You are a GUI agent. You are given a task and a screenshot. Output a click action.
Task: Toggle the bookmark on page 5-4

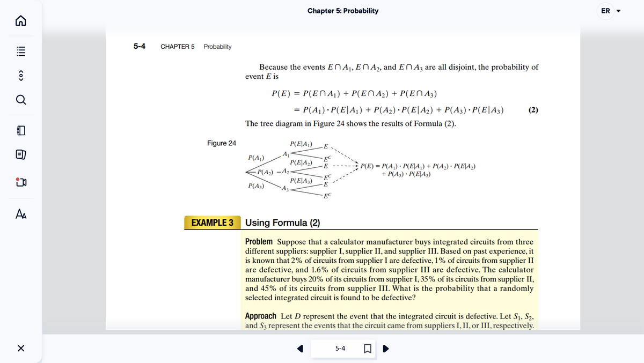click(368, 348)
